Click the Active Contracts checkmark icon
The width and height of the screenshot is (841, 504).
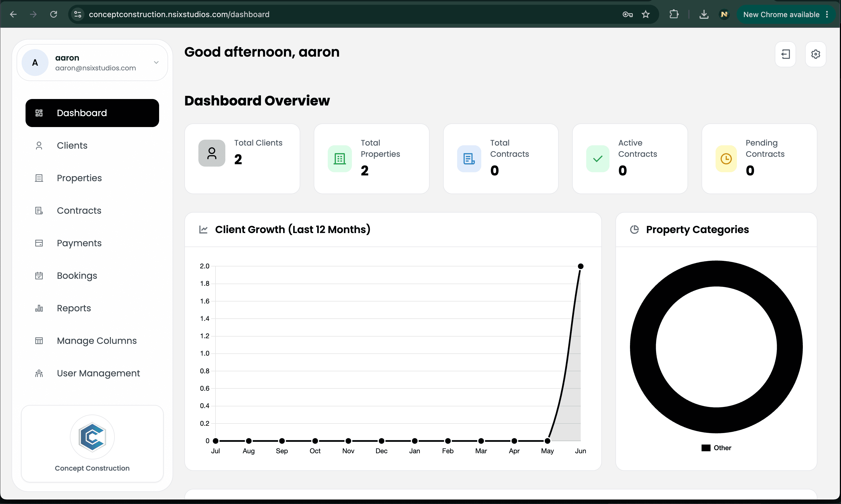pos(598,158)
